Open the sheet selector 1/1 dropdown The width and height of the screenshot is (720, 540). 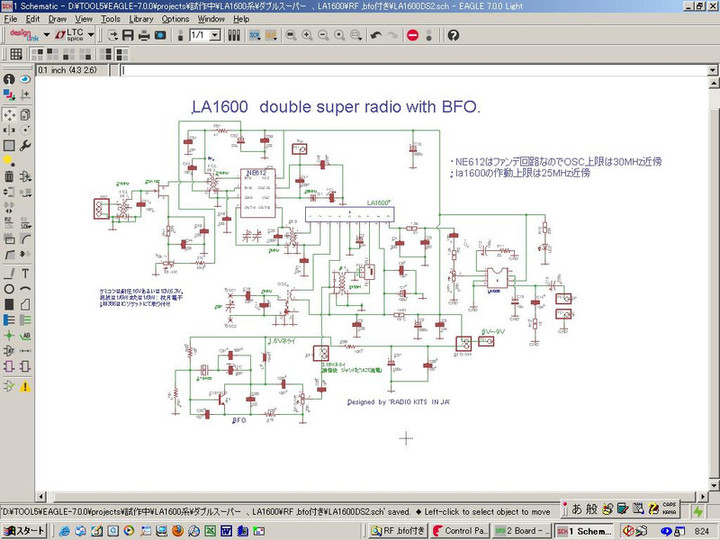pos(216,35)
